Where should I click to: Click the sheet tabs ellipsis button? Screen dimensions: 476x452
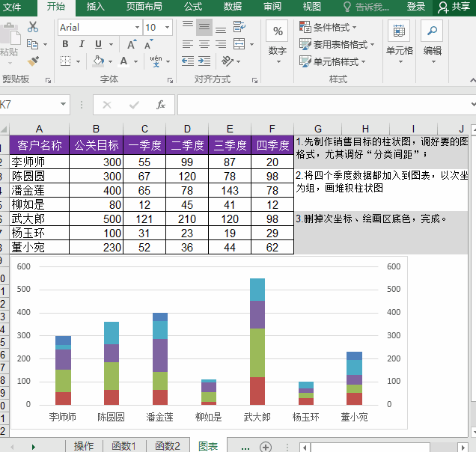point(245,448)
